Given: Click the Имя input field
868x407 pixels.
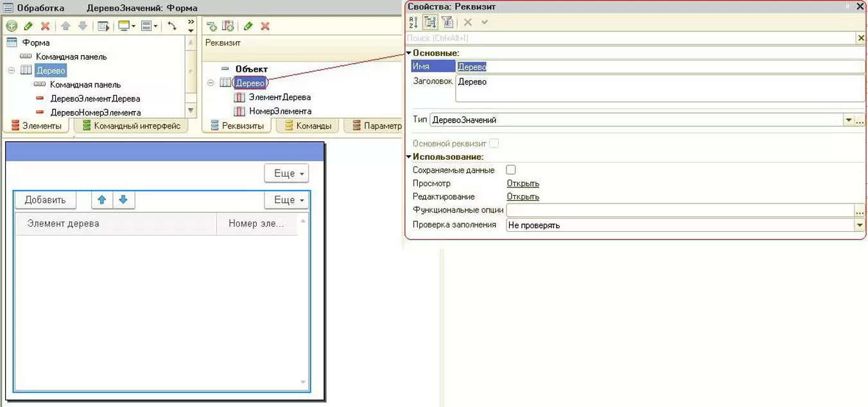Looking at the screenshot, I should click(x=660, y=66).
